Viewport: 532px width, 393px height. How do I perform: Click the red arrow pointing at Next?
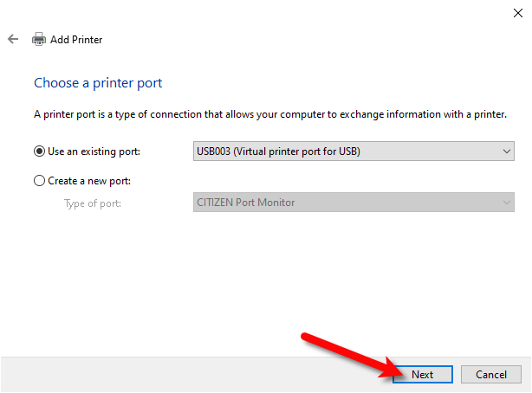point(353,356)
